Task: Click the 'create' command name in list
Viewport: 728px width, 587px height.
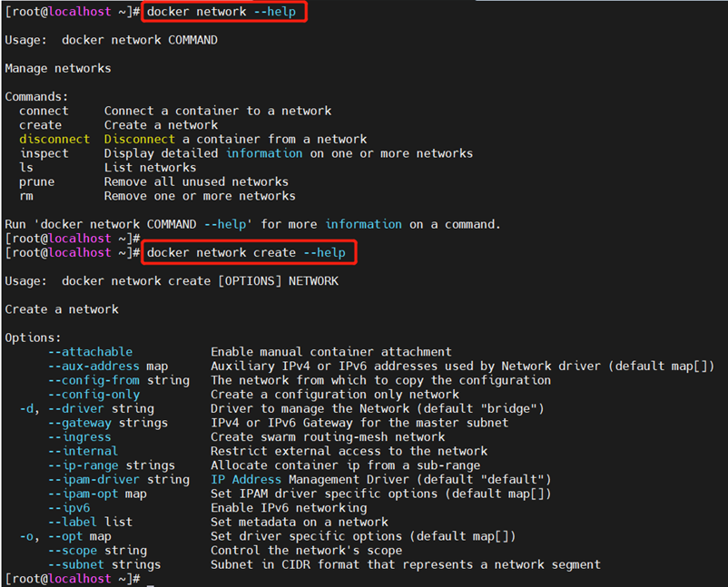Action: click(x=40, y=125)
